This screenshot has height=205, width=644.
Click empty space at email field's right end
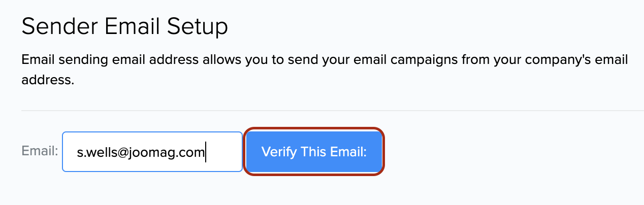[226, 152]
